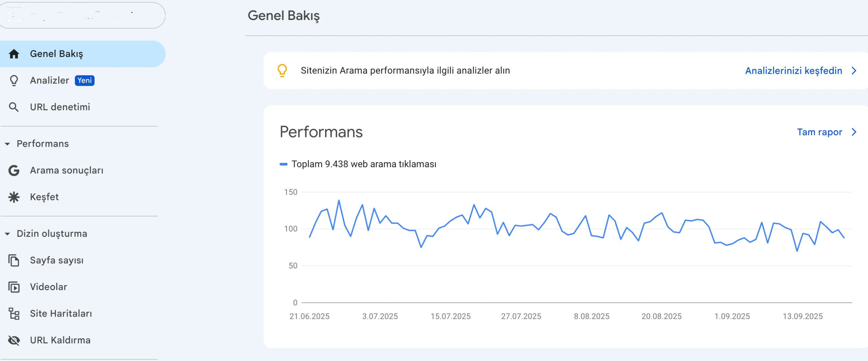
Task: Click the URL Kaldırma eye-slash icon
Action: pyautogui.click(x=14, y=340)
